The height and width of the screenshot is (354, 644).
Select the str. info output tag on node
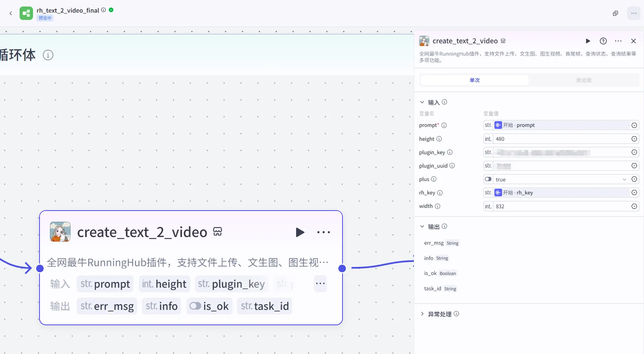click(x=162, y=306)
